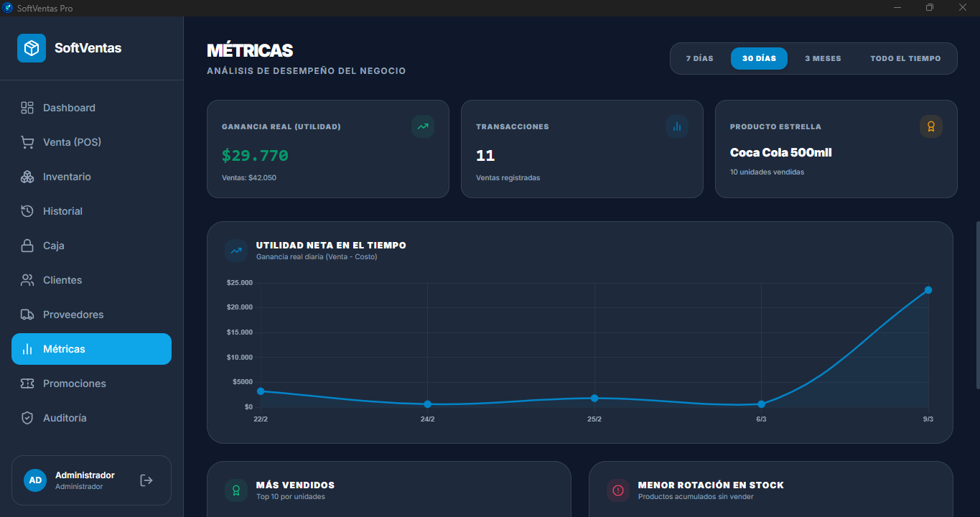This screenshot has height=517, width=980.
Task: Select the 3 MESES time filter
Action: [x=823, y=58]
